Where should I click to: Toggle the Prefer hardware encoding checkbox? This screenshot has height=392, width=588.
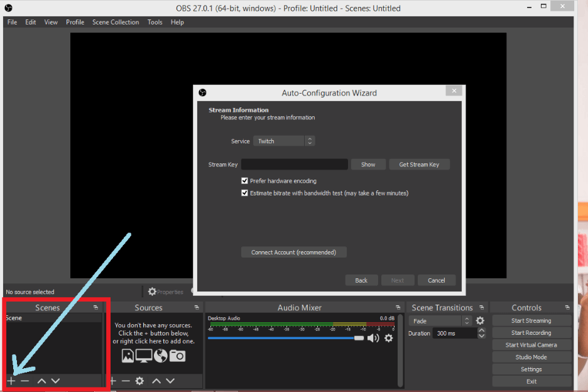(244, 181)
